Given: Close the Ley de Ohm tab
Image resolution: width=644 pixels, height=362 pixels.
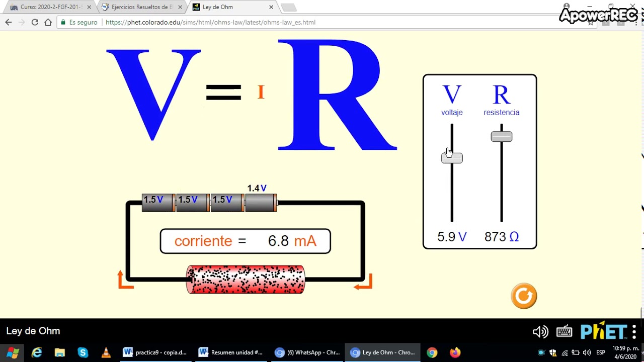Looking at the screenshot, I should click(271, 7).
